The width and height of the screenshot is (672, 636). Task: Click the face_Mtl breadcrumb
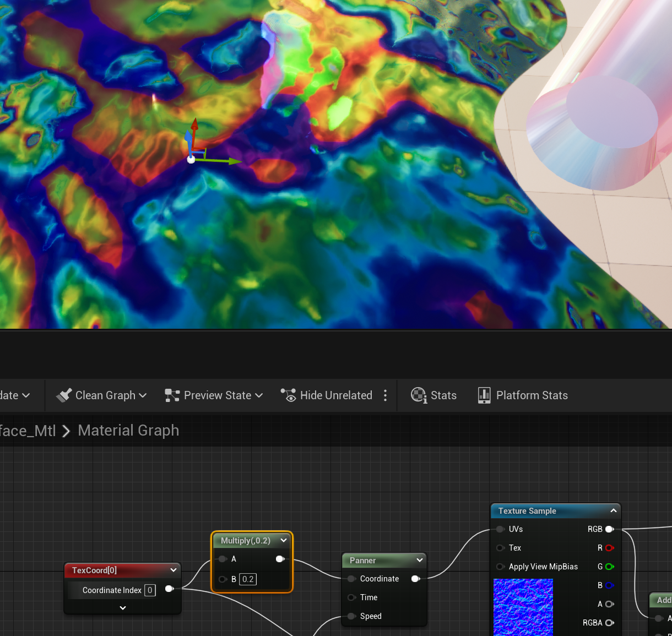click(x=28, y=431)
